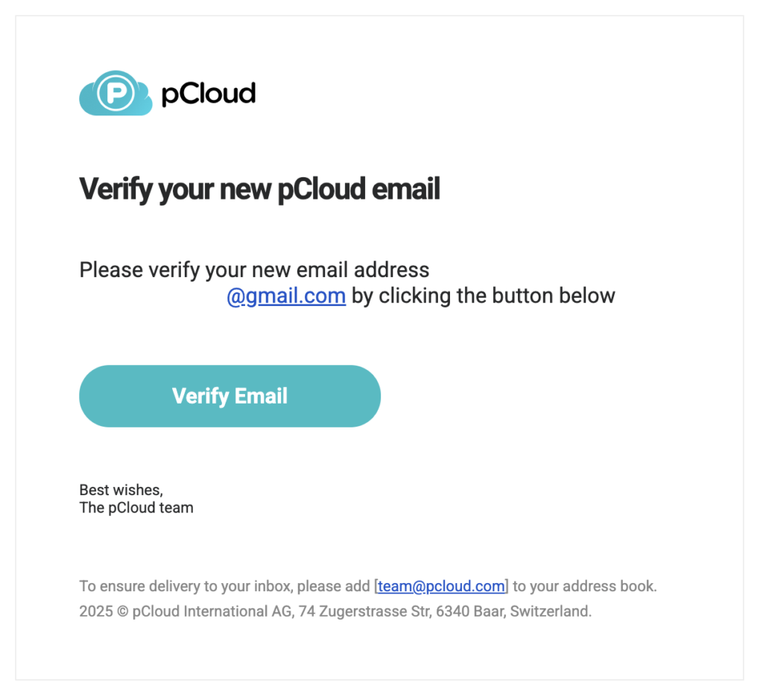Click "pCloud International AG" in the footer
This screenshot has width=763, height=700.
tap(212, 612)
